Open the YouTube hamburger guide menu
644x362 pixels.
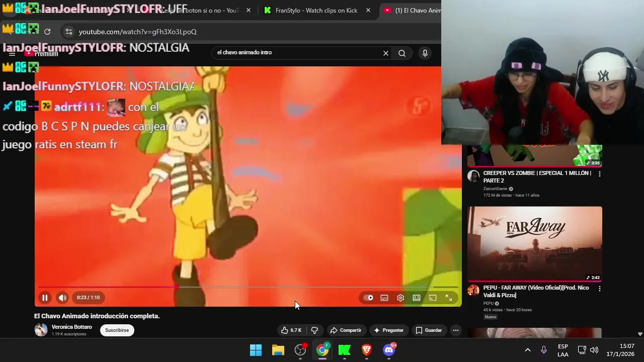[12, 53]
